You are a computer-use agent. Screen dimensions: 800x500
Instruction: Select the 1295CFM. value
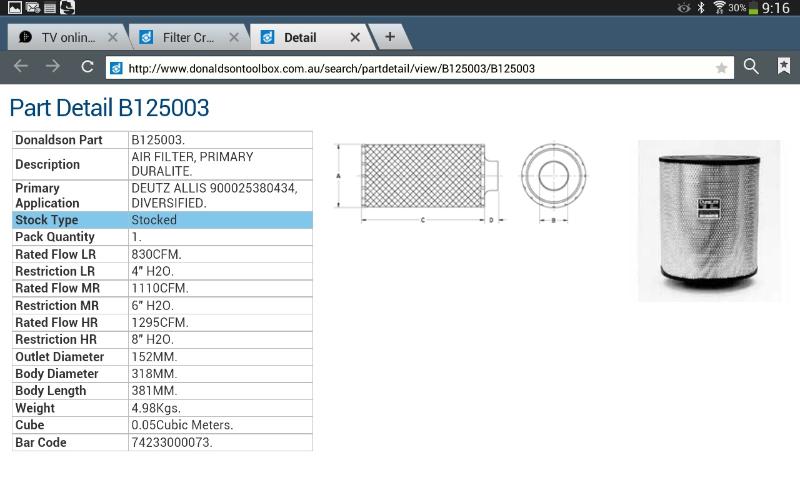tap(160, 322)
